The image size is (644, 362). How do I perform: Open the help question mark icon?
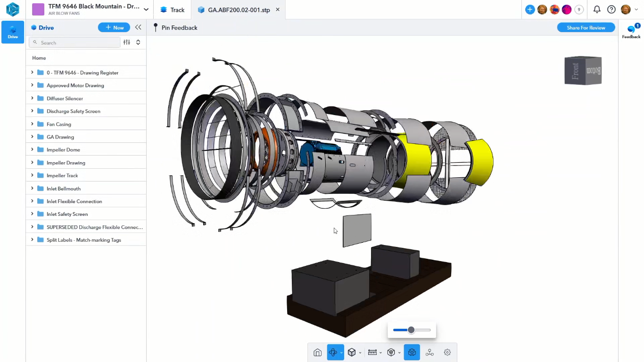(611, 9)
